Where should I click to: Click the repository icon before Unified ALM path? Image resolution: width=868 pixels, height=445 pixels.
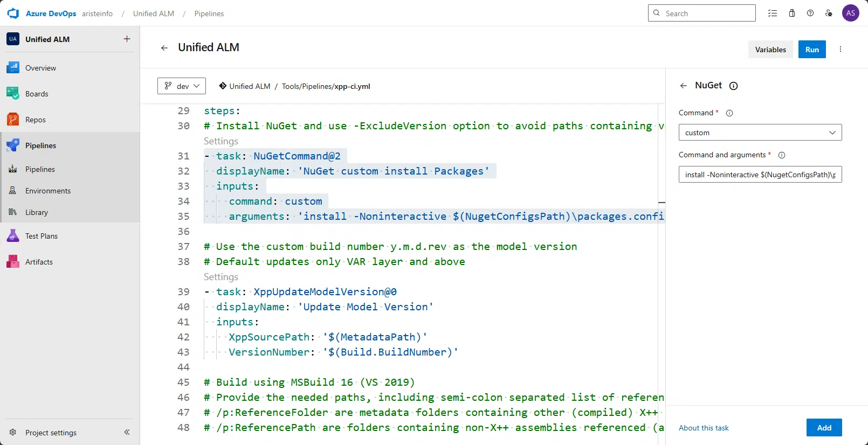[x=223, y=86]
